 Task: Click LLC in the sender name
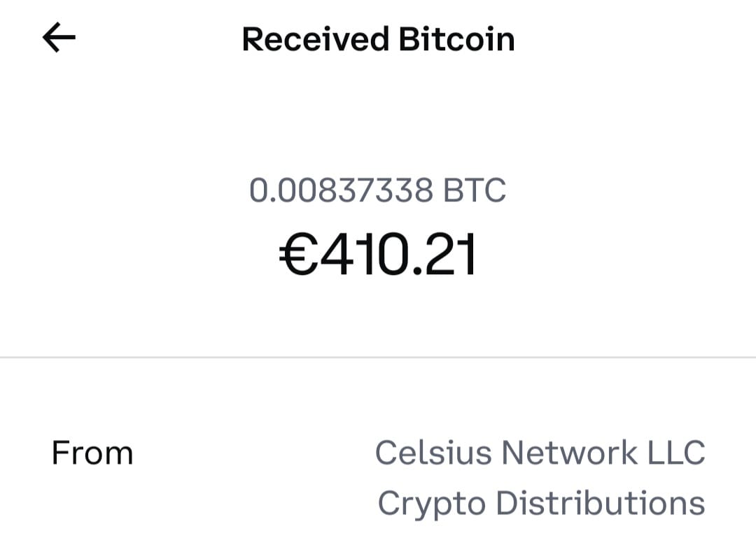click(x=676, y=453)
